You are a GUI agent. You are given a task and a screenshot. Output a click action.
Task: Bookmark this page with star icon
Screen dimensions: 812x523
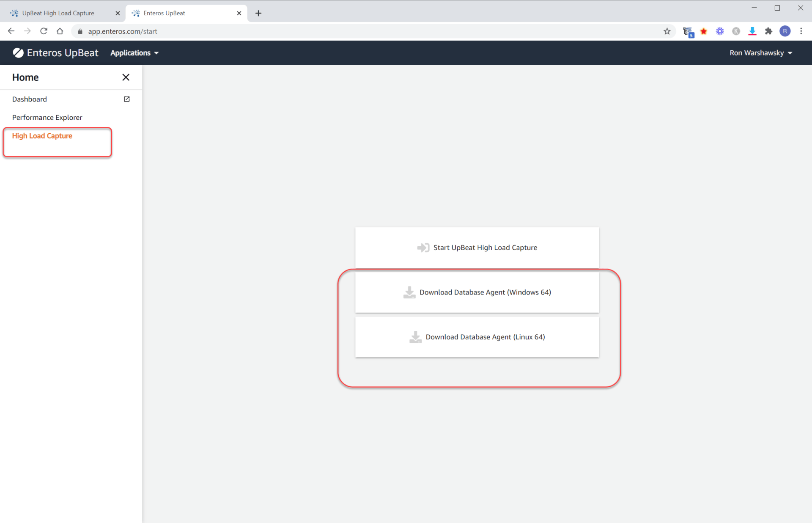(667, 31)
